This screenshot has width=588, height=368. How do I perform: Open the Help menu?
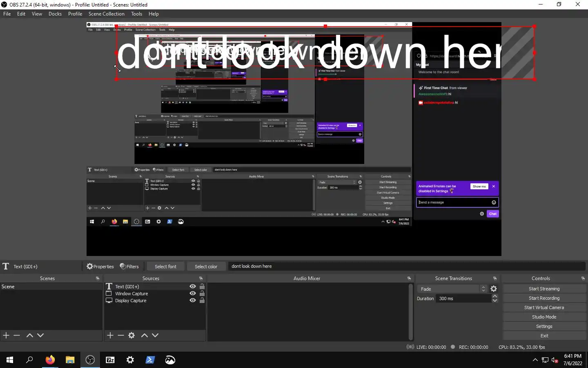(x=154, y=13)
